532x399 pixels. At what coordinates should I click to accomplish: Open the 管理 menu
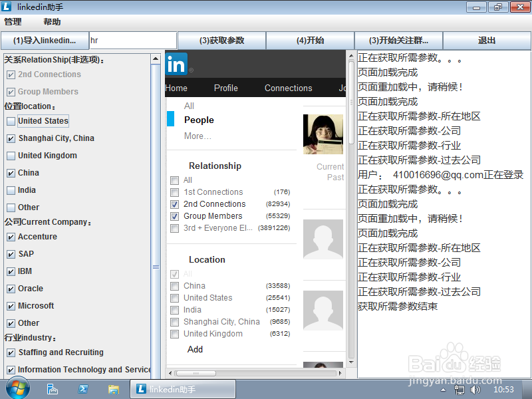(13, 22)
